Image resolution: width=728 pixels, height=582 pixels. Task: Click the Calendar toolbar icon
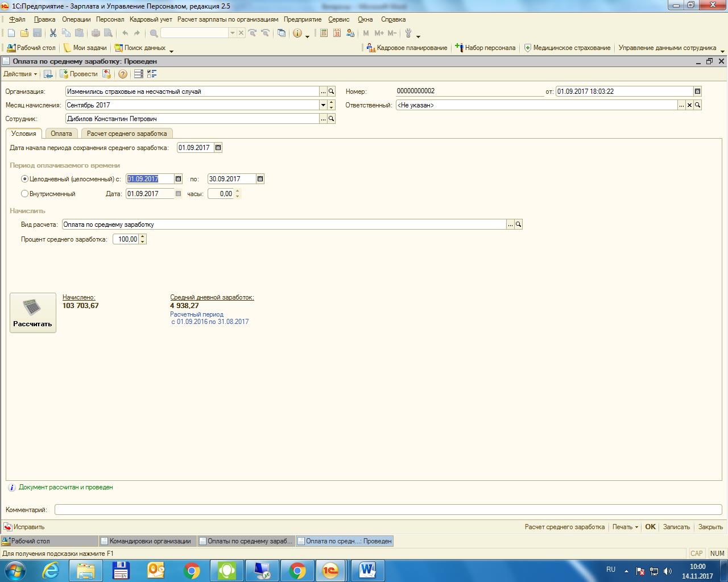(x=337, y=33)
